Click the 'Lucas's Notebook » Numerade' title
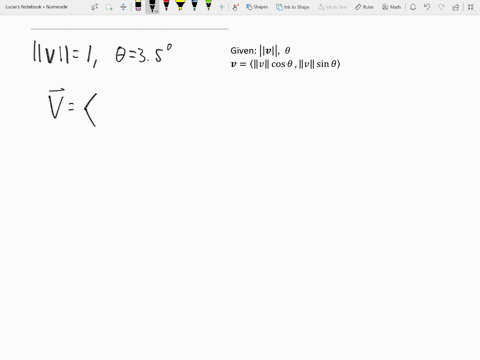Image resolution: width=480 pixels, height=360 pixels. (x=37, y=7)
